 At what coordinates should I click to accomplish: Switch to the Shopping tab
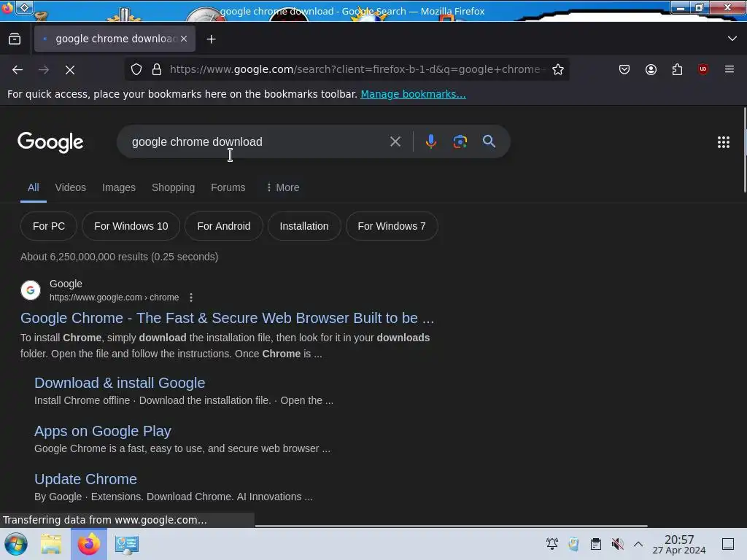[173, 187]
